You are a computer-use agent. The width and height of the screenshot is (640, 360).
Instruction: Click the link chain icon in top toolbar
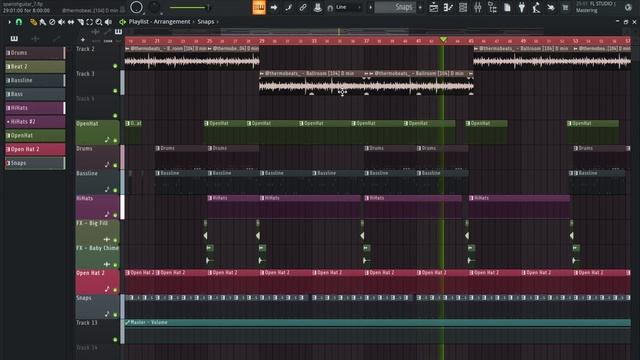pos(303,7)
